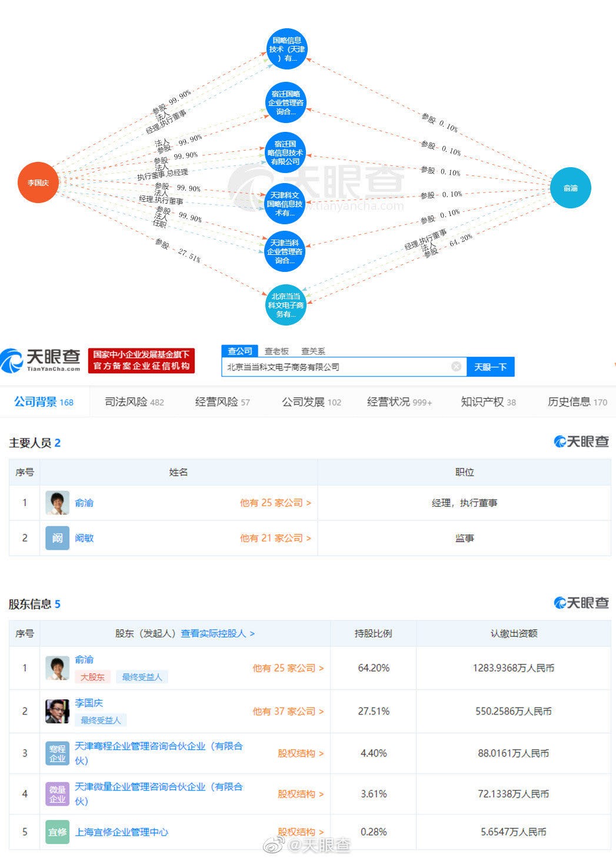The image size is (616, 860).
Task: Click the 宜修 shareholder icon
Action: (x=57, y=832)
